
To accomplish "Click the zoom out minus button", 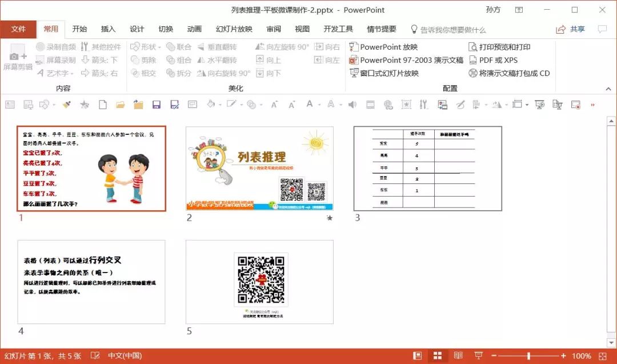I will click(494, 356).
